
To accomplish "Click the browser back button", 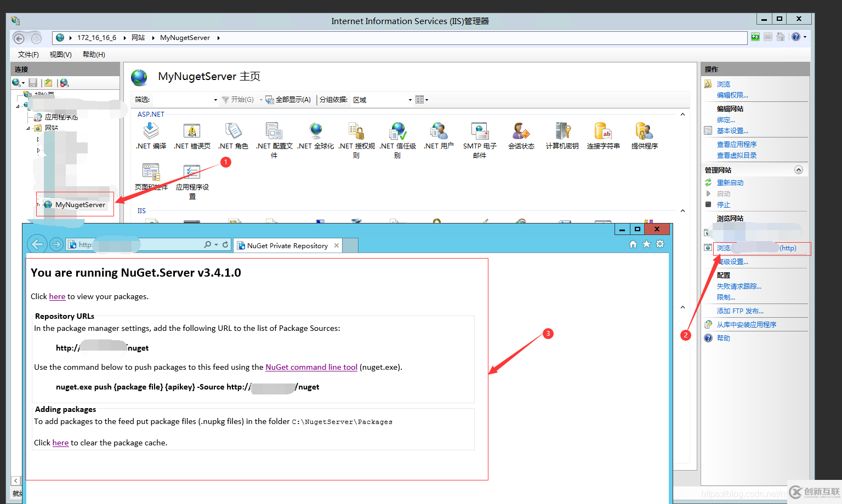I will (x=37, y=244).
